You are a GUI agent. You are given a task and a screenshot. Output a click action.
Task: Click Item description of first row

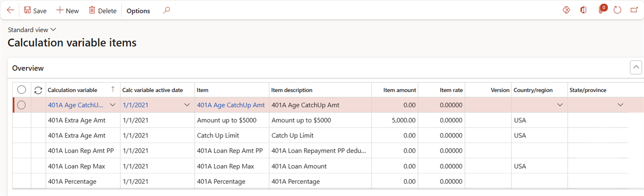(320, 105)
